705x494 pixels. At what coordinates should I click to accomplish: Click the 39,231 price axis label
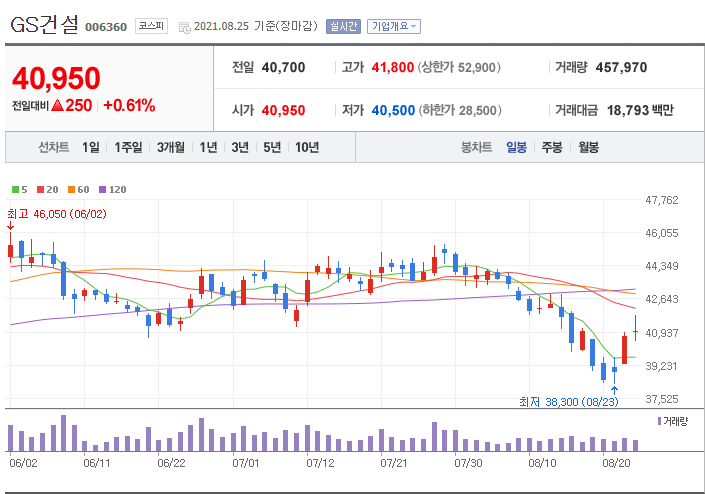tap(662, 366)
